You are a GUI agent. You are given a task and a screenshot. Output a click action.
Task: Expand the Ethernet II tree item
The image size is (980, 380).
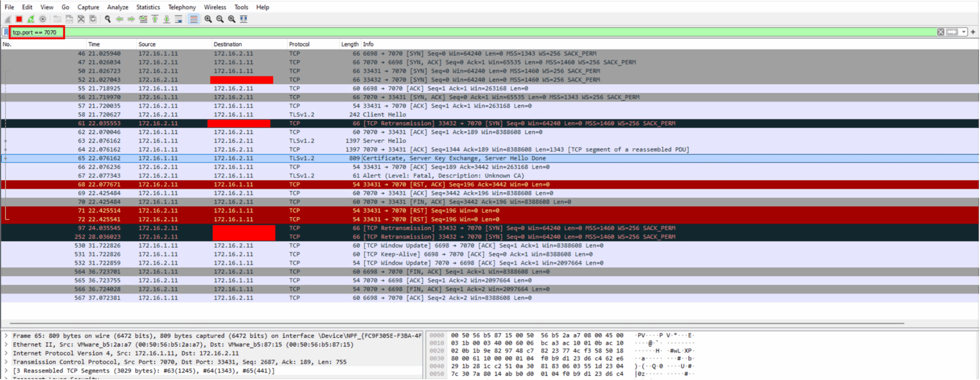click(x=6, y=345)
